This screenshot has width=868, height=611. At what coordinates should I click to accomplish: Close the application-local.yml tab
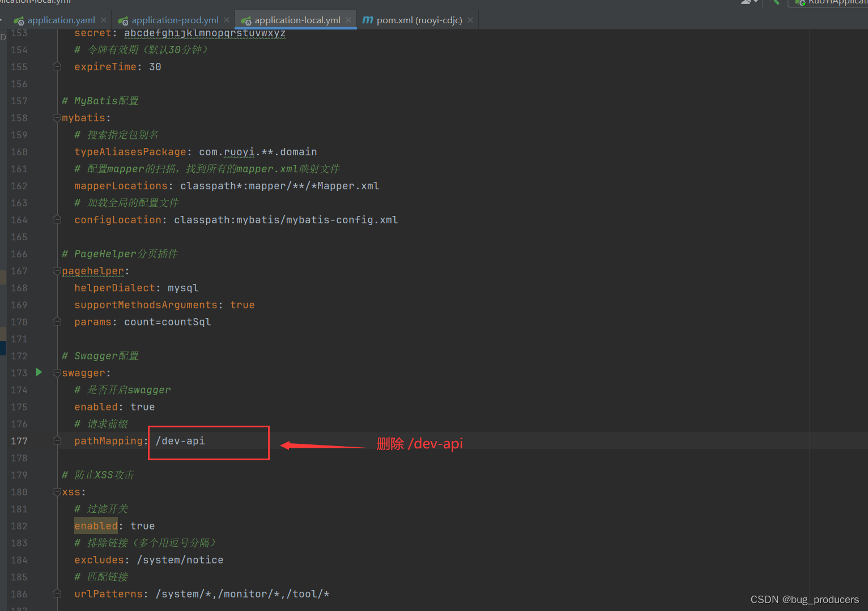pyautogui.click(x=348, y=20)
